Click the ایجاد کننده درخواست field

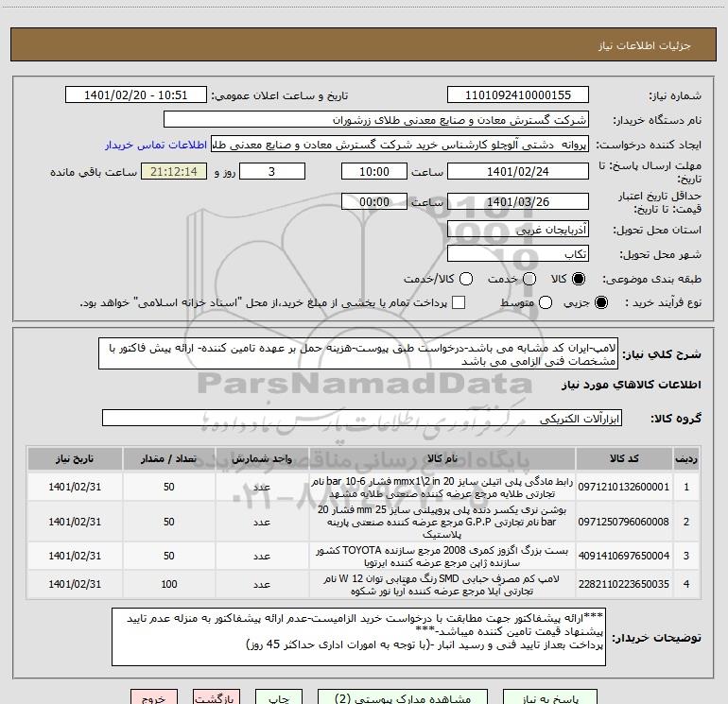[400, 145]
